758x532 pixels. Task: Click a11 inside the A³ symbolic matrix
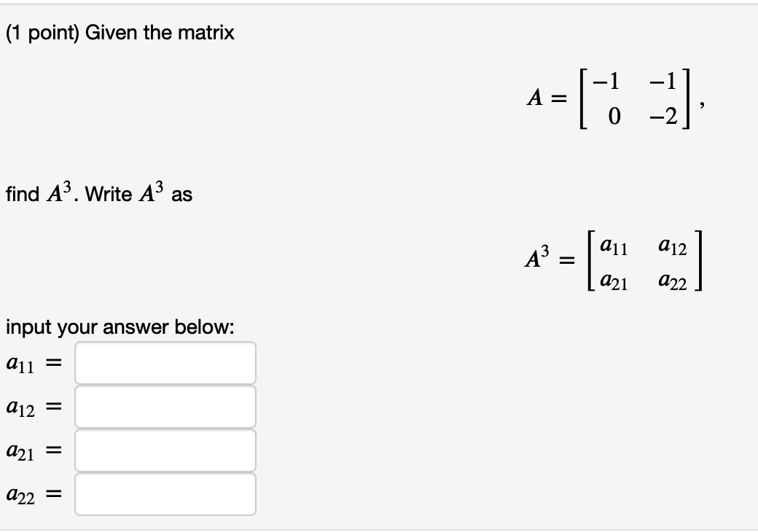click(614, 246)
